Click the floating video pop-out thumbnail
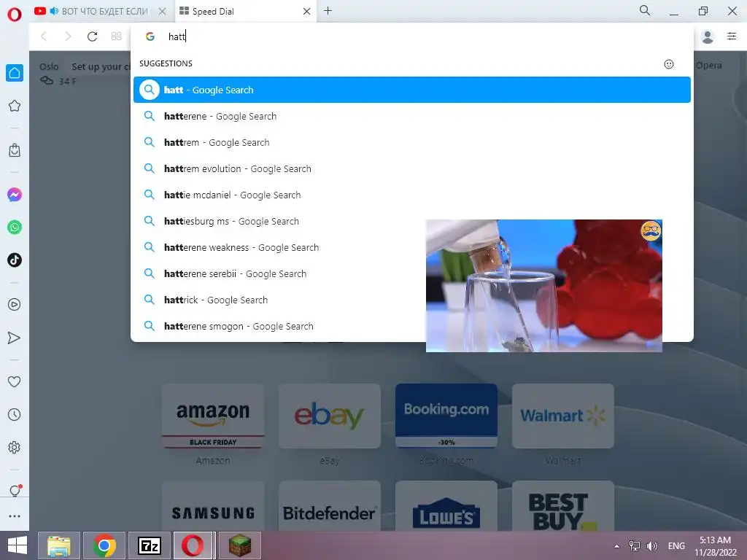 (543, 286)
